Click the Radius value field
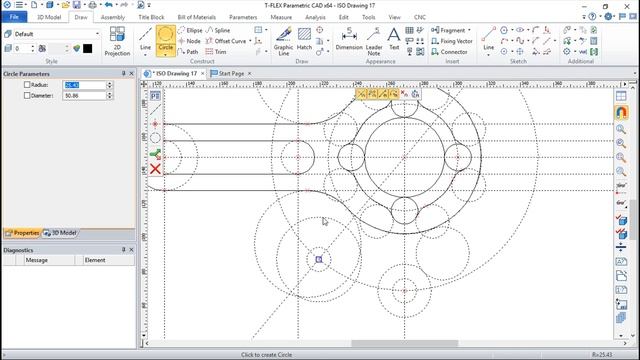Screen dimensions: 640x360 click(84, 84)
